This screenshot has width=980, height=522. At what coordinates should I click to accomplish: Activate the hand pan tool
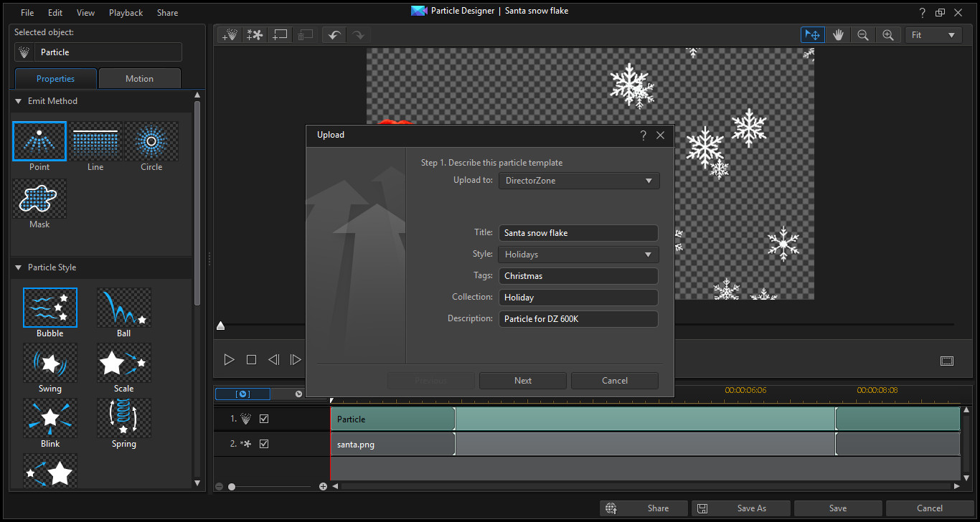click(838, 34)
